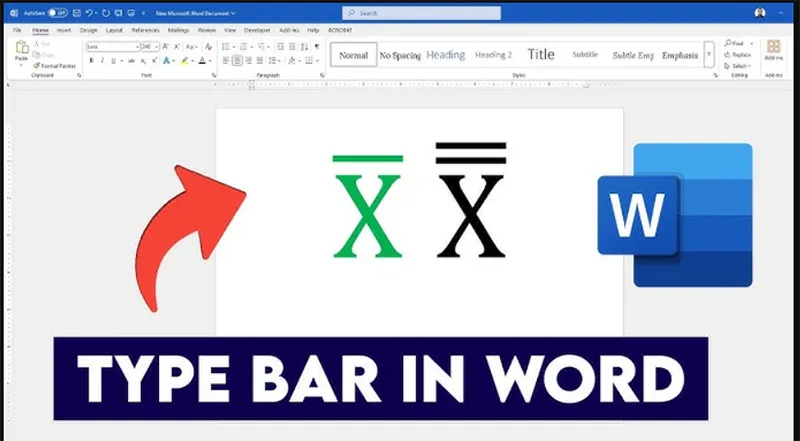Apply the Normal style
Viewport: 800px width, 441px height.
tap(354, 55)
